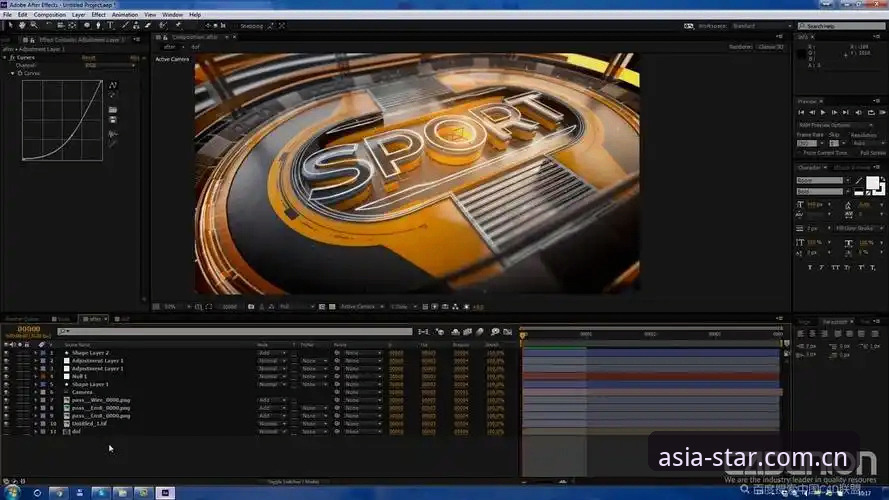
Task: Click the save curve icon in Curves
Action: tap(113, 120)
